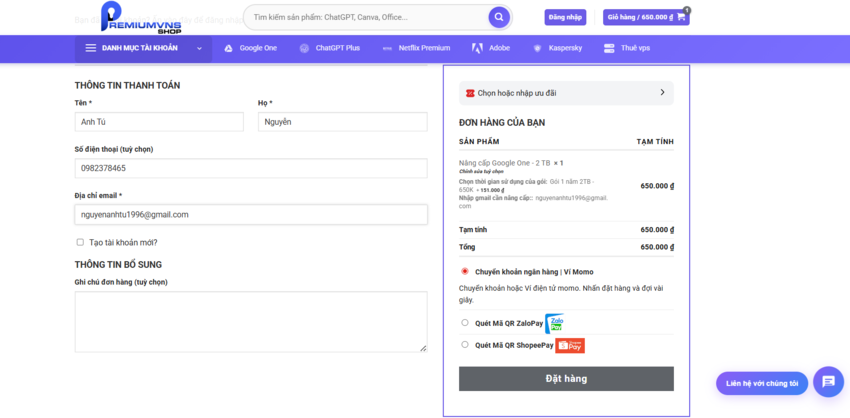Click the Kaspersky shield icon
This screenshot has height=418, width=850.
pyautogui.click(x=537, y=48)
